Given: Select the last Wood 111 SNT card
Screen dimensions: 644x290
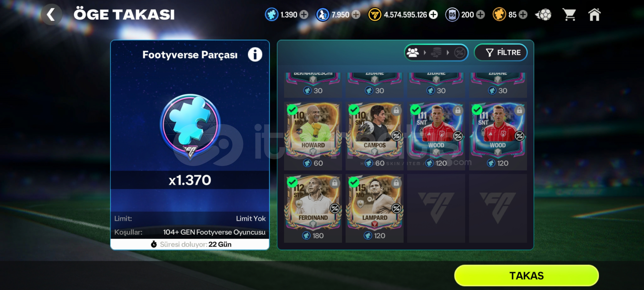Looking at the screenshot, I should tap(498, 136).
